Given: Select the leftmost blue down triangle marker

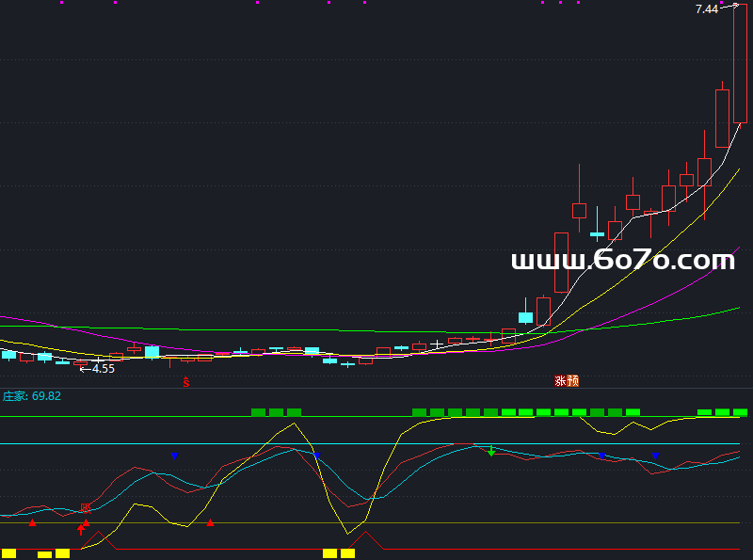Looking at the screenshot, I should coord(174,456).
